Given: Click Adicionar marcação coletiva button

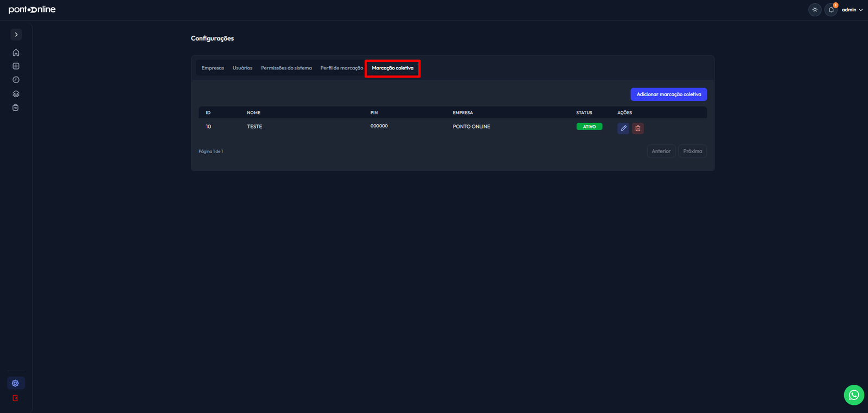Looking at the screenshot, I should click(668, 94).
